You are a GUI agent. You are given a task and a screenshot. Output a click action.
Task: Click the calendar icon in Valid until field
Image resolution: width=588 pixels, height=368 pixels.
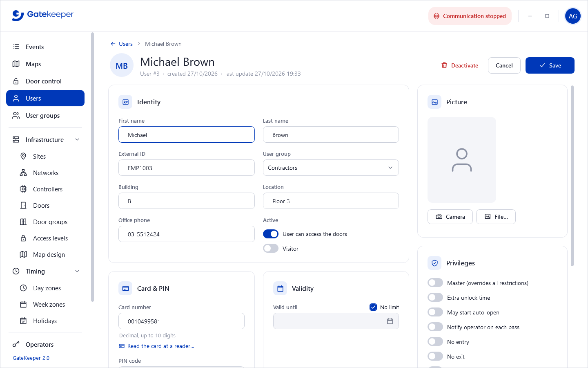(x=390, y=321)
